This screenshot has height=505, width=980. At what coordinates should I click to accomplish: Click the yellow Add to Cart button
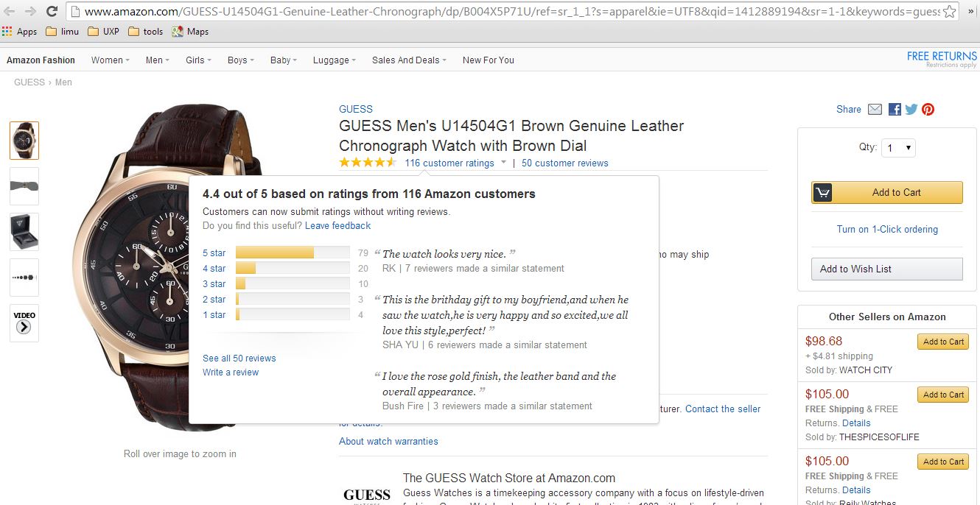pyautogui.click(x=887, y=193)
